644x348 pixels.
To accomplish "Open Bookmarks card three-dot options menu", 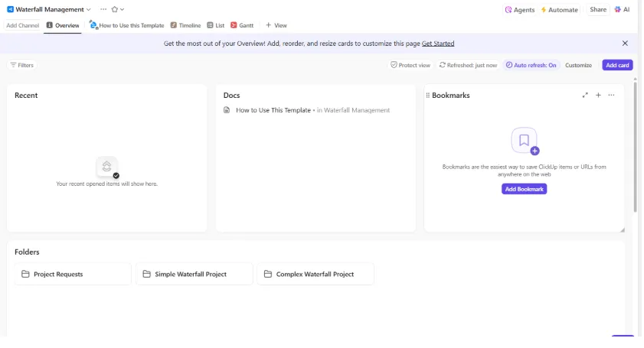I will pyautogui.click(x=612, y=95).
